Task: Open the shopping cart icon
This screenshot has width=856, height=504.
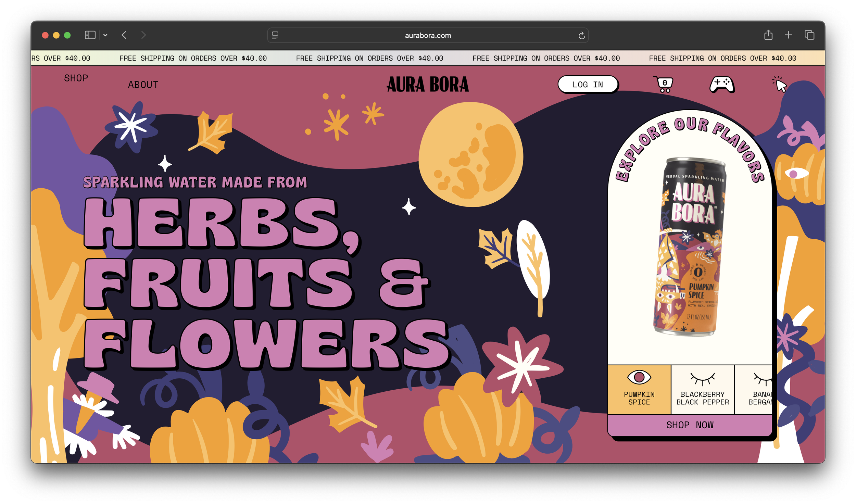Action: coord(664,84)
